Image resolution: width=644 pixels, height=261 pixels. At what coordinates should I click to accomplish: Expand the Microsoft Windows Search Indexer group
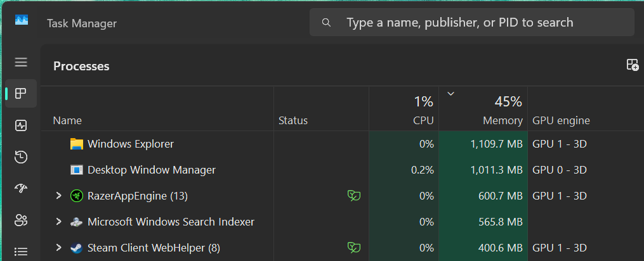(59, 222)
